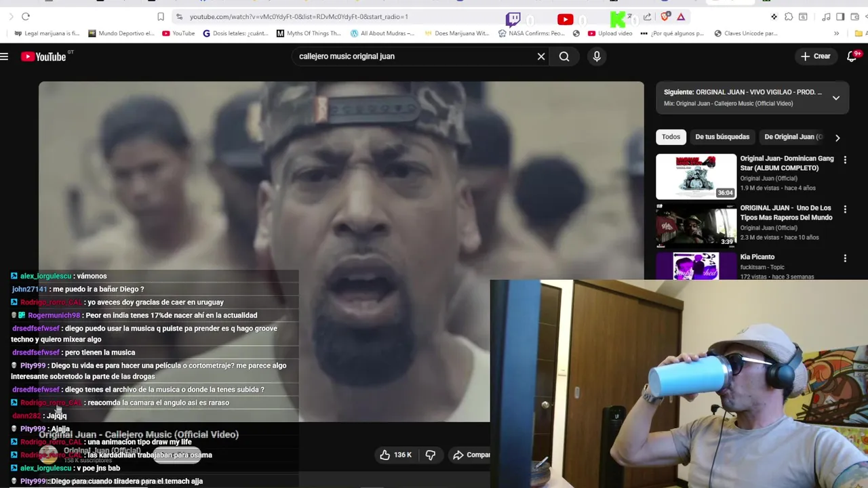The image size is (868, 488).
Task: Open the share page icon in address bar
Action: coord(648,16)
